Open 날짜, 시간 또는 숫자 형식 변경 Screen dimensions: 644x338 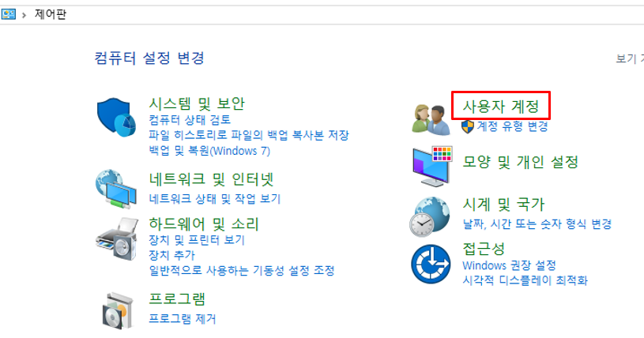pyautogui.click(x=537, y=223)
